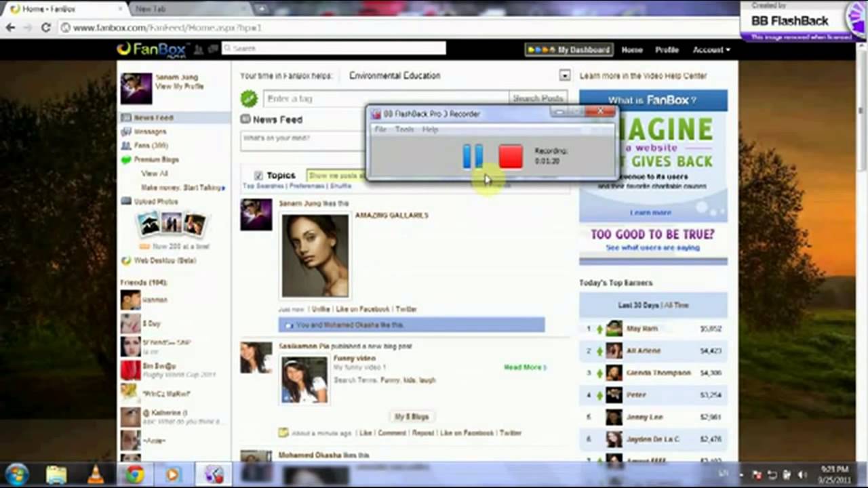868x488 pixels.
Task: Open the Tools menu in FlashBack Recorder
Action: [x=404, y=129]
